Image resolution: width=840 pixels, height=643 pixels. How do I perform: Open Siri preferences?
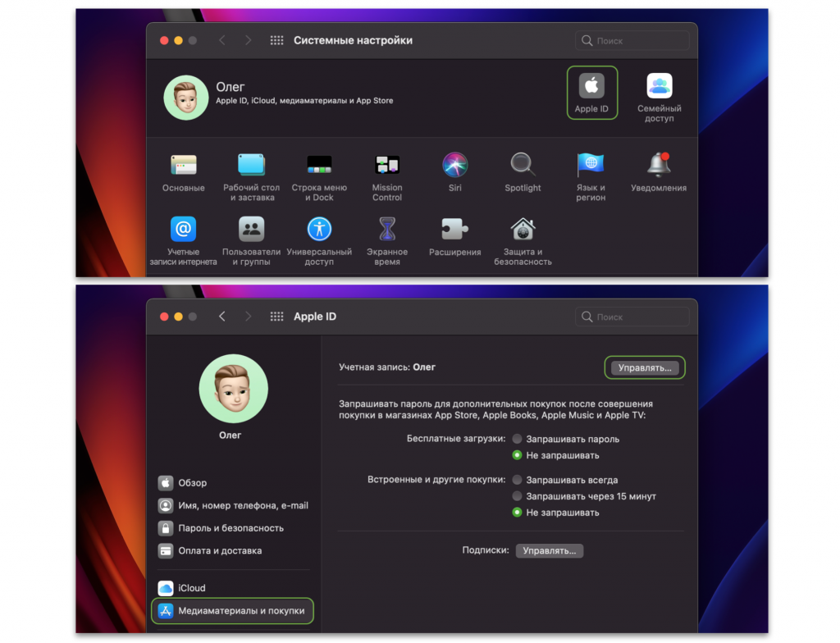pos(454,172)
